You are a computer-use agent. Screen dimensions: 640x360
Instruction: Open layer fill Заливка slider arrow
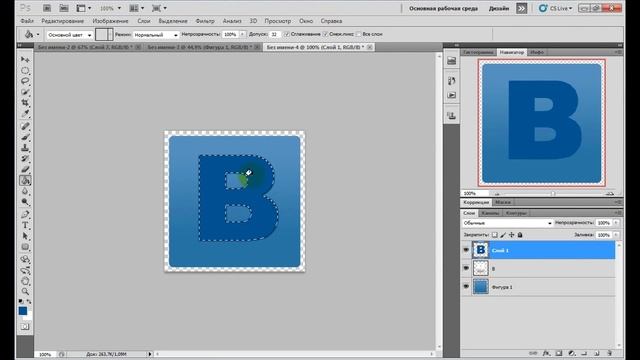pyautogui.click(x=616, y=235)
